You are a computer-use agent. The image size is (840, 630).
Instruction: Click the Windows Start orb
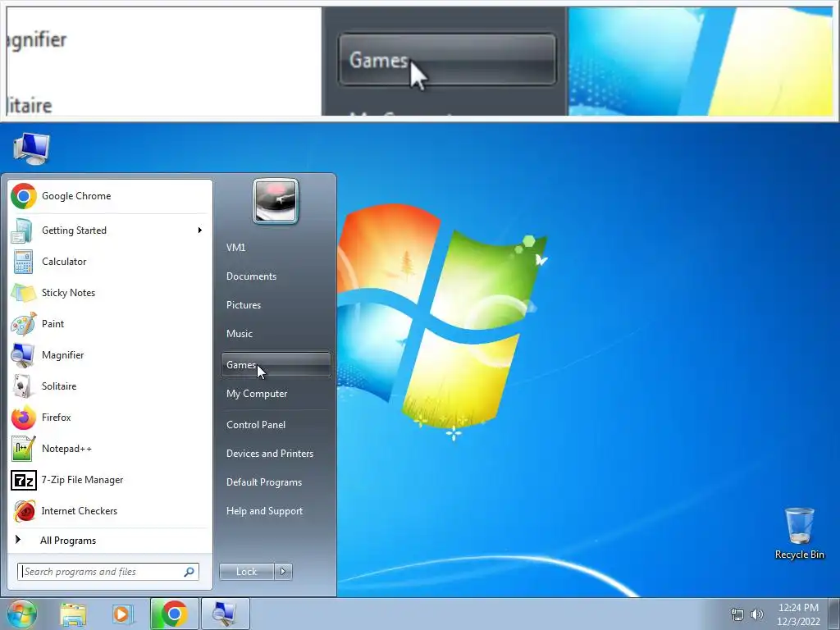(21, 614)
